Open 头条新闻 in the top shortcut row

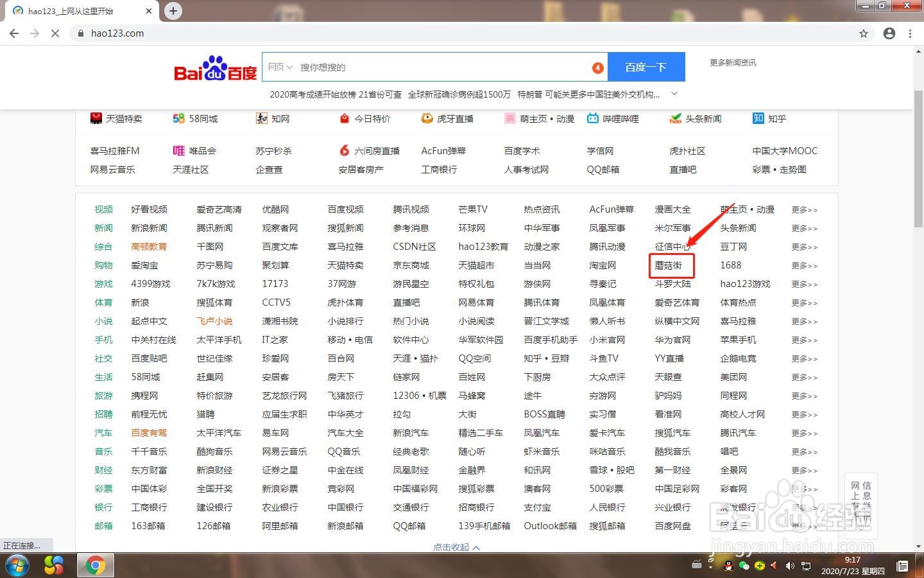(696, 119)
